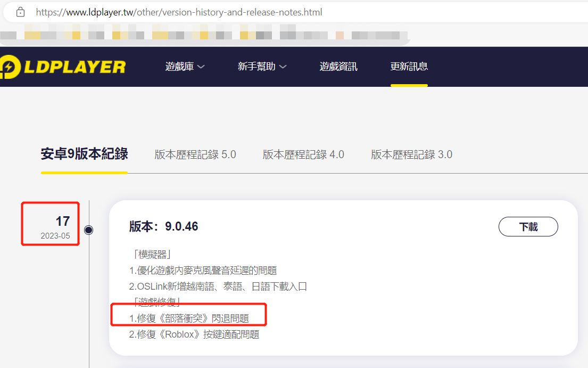
Task: Click the 修復《Roblox》按鍵適配問題 line
Action: tap(194, 334)
